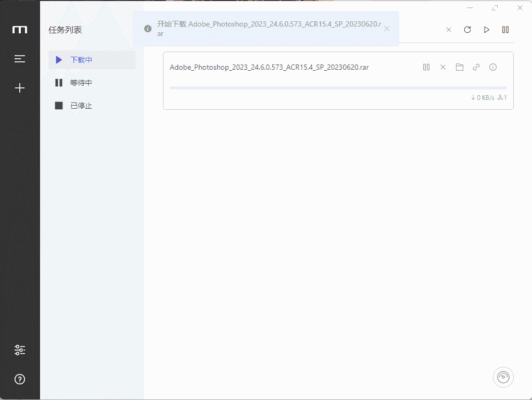The width and height of the screenshot is (532, 400).
Task: Dismiss the 开始下载 notification
Action: click(387, 29)
